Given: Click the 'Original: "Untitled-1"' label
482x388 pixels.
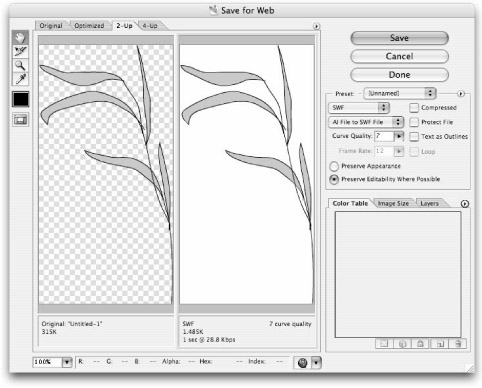Looking at the screenshot, I should [x=72, y=324].
